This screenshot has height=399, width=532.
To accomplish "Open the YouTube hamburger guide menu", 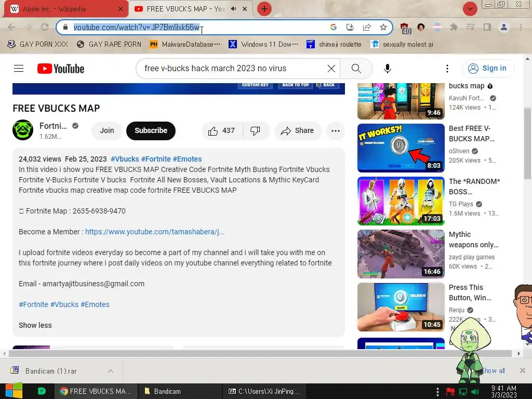I will coord(19,69).
